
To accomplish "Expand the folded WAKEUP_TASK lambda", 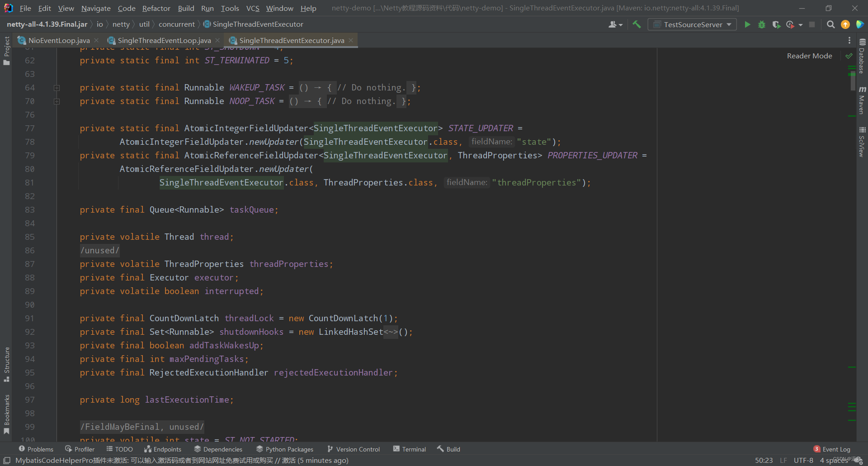I will [57, 88].
